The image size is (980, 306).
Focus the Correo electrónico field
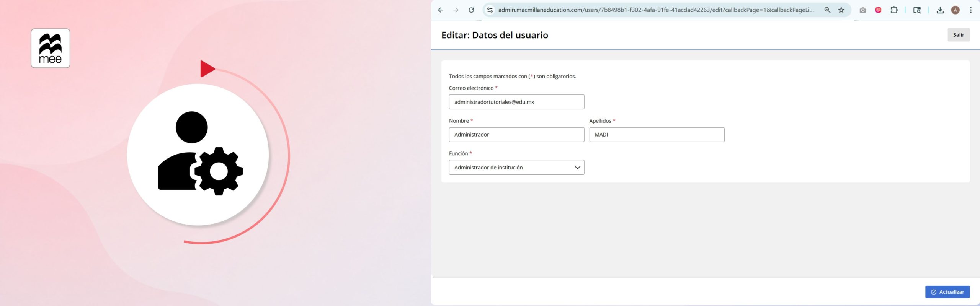coord(516,102)
